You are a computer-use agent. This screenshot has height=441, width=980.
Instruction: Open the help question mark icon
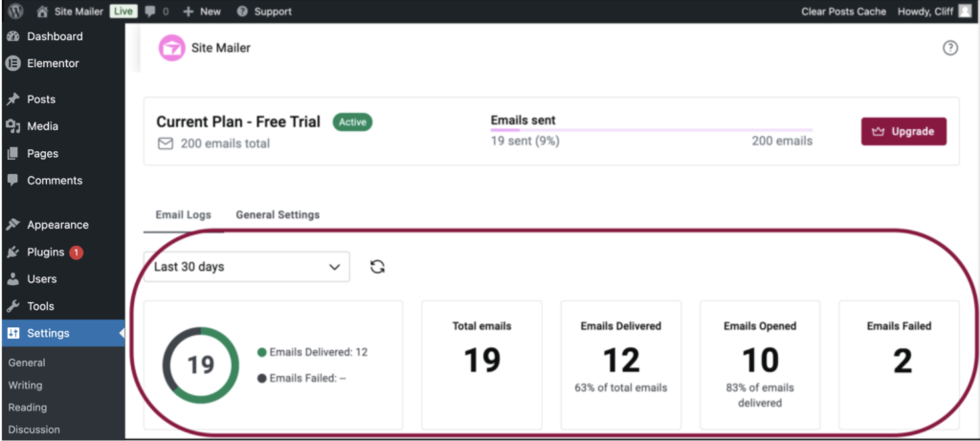949,48
